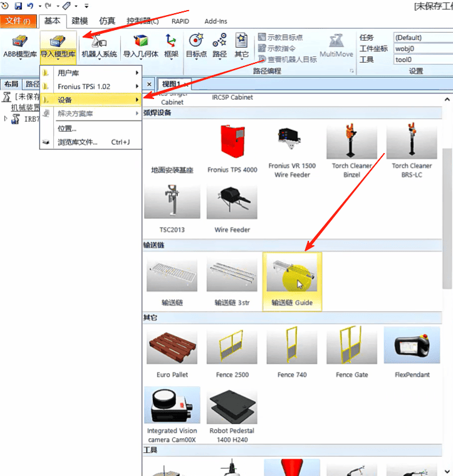
Task: Open 导入几何体 import geometry tool
Action: pyautogui.click(x=141, y=46)
